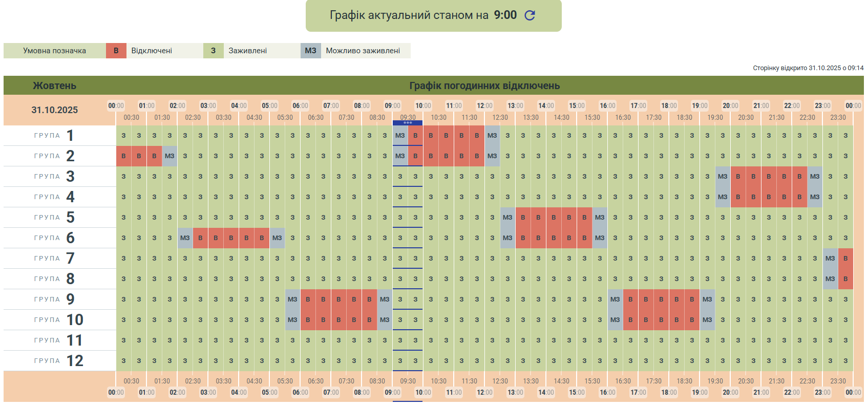Click the red В legend swatch
868x406 pixels.
116,51
